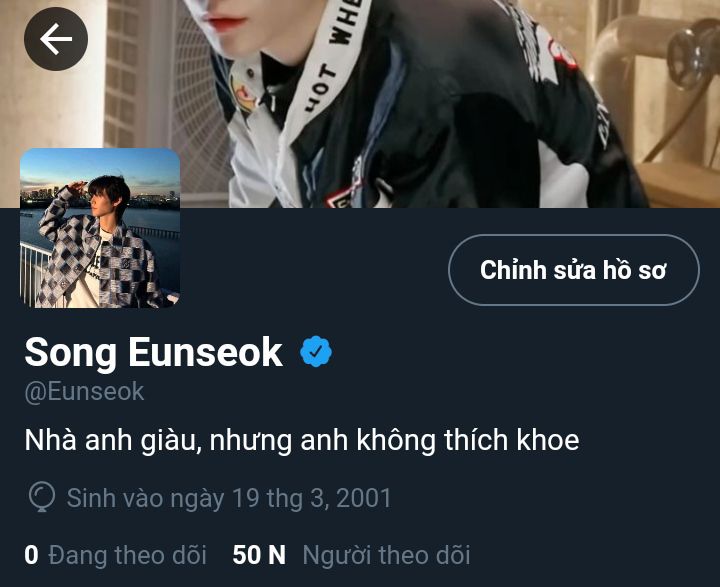Open the header banner image
The image size is (720, 587).
(360, 104)
